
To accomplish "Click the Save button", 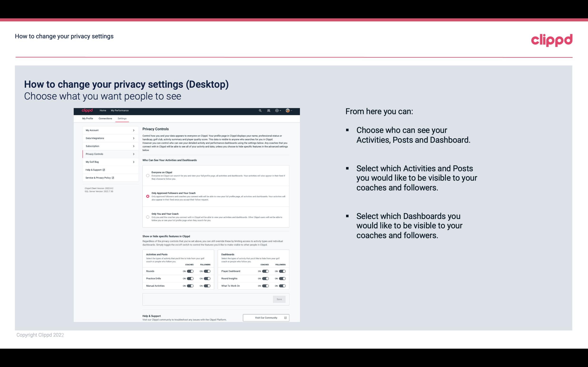I will [x=279, y=299].
